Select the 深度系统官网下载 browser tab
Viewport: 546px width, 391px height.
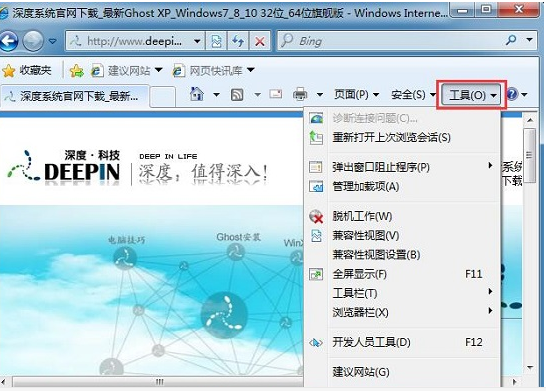point(75,96)
